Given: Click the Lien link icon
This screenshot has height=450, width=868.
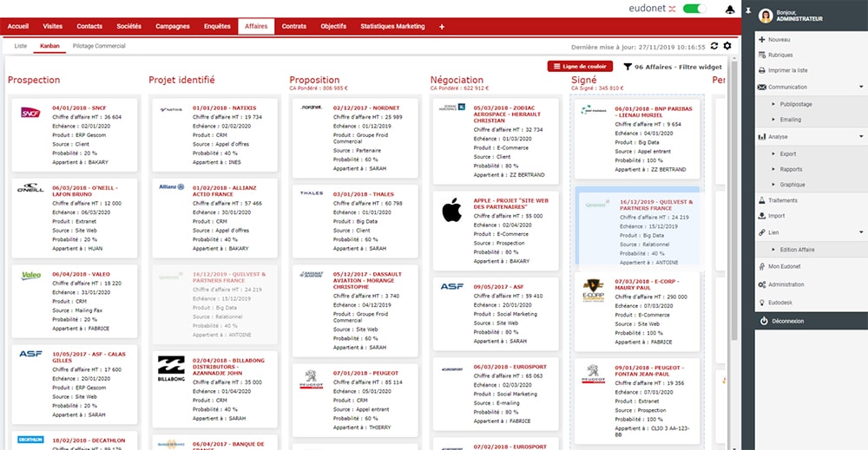Looking at the screenshot, I should tap(762, 232).
